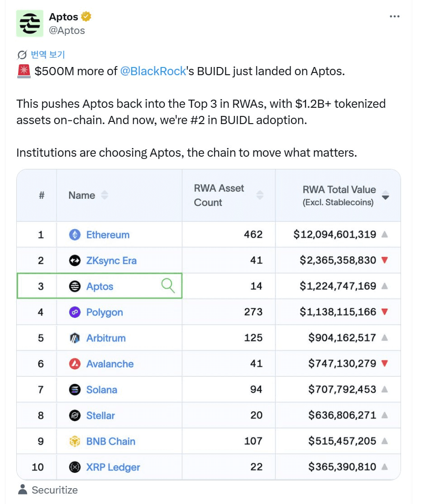
Task: Click the Ethereum logo icon
Action: click(75, 235)
